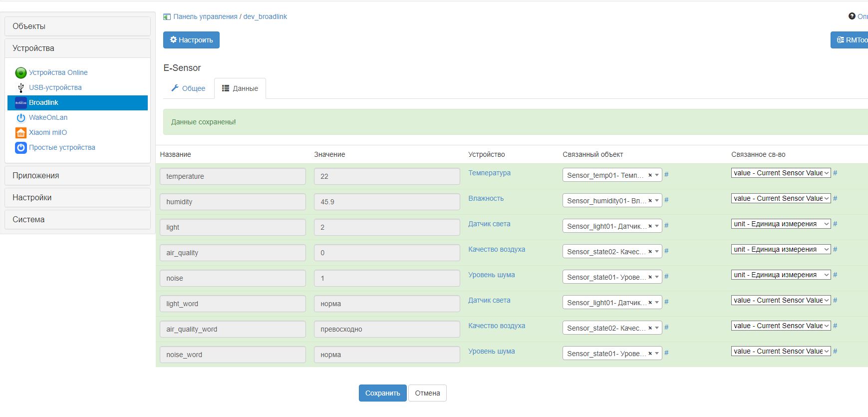Open the unit property dropdown in air_quality row
Screen dimensions: 868x417
pos(781,249)
